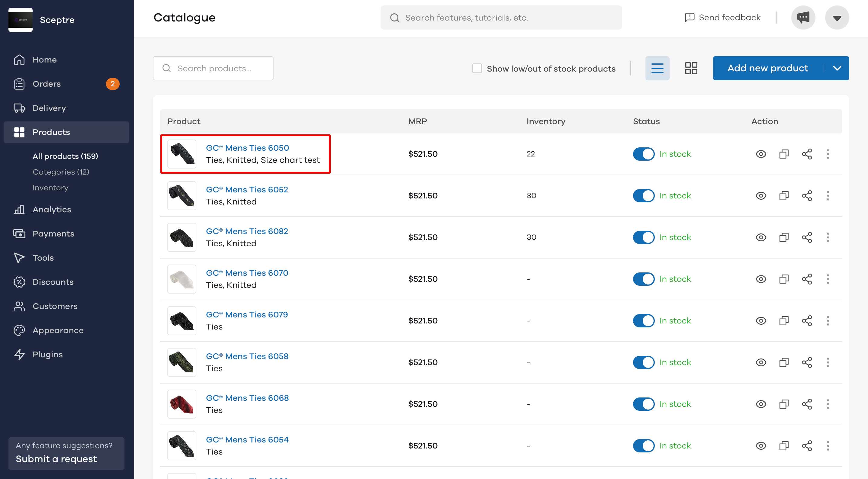The height and width of the screenshot is (479, 868).
Task: Duplicate the GC Mens Ties 6082 product
Action: [784, 237]
